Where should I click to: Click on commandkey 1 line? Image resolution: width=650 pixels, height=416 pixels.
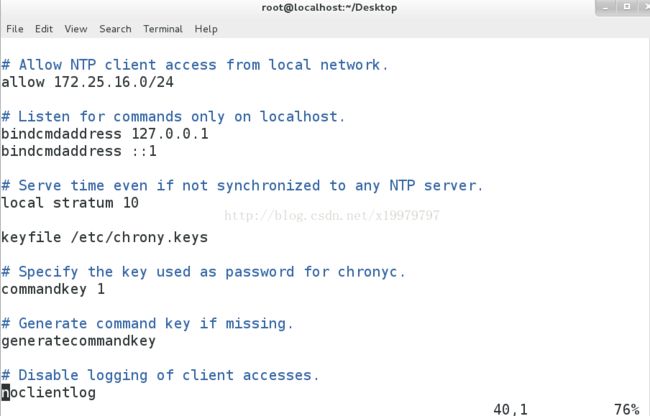[x=53, y=289]
